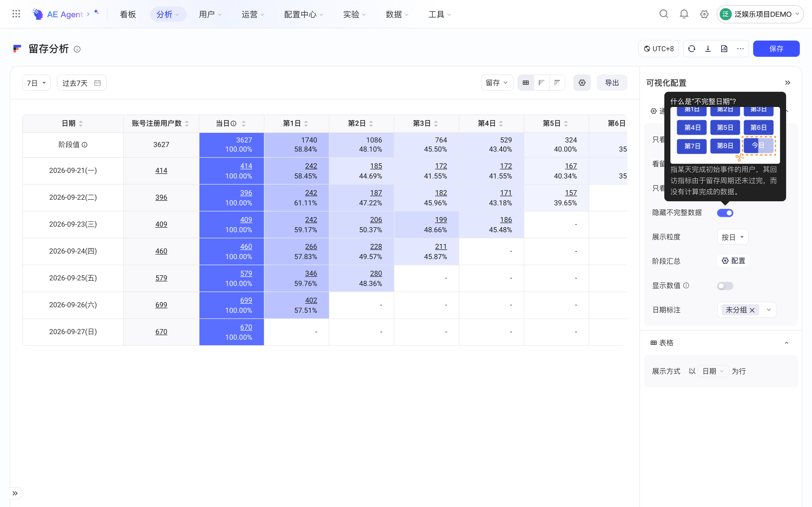The width and height of the screenshot is (812, 507).
Task: Open the notifications bell
Action: [x=684, y=14]
